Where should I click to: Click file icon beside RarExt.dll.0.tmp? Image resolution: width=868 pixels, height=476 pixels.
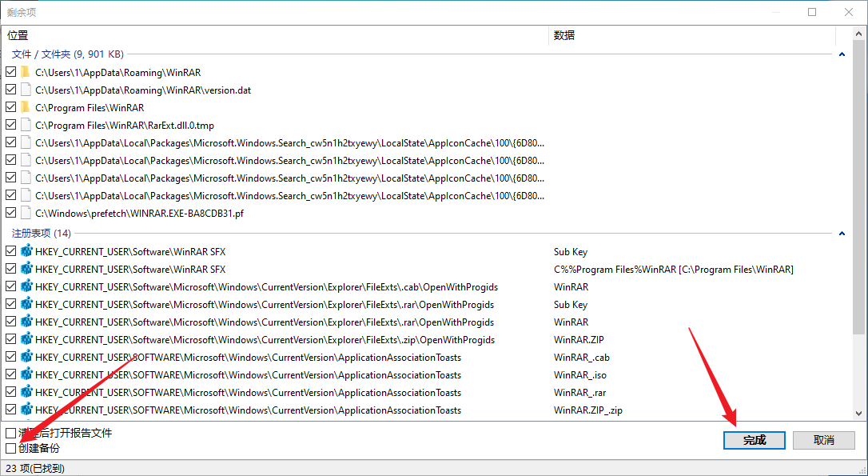(x=26, y=126)
